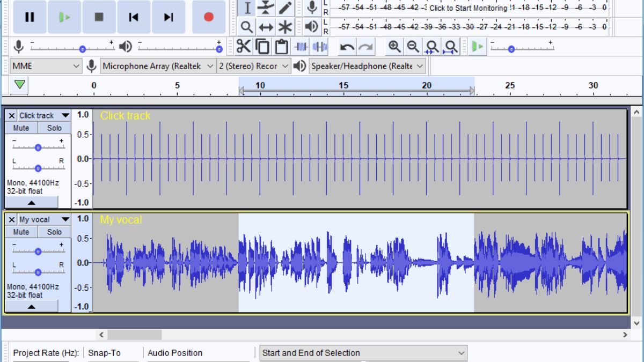644x362 pixels.
Task: Open the MME audio host dropdown
Action: click(46, 66)
